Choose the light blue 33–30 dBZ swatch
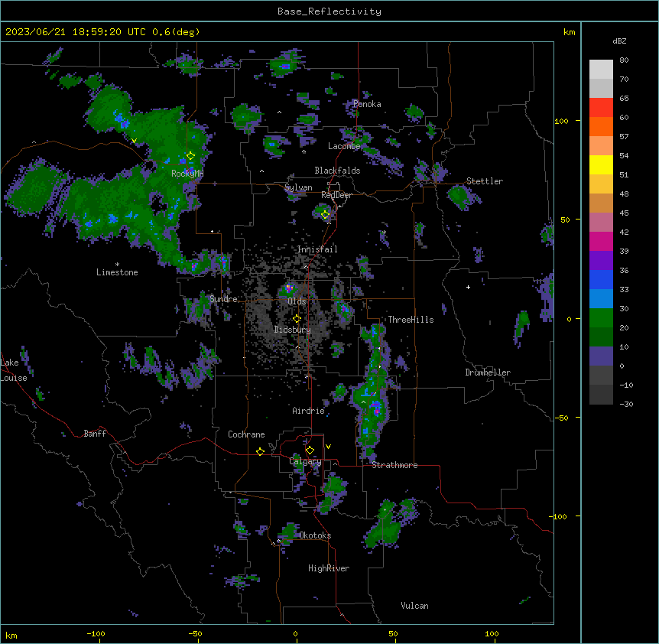 coord(601,299)
